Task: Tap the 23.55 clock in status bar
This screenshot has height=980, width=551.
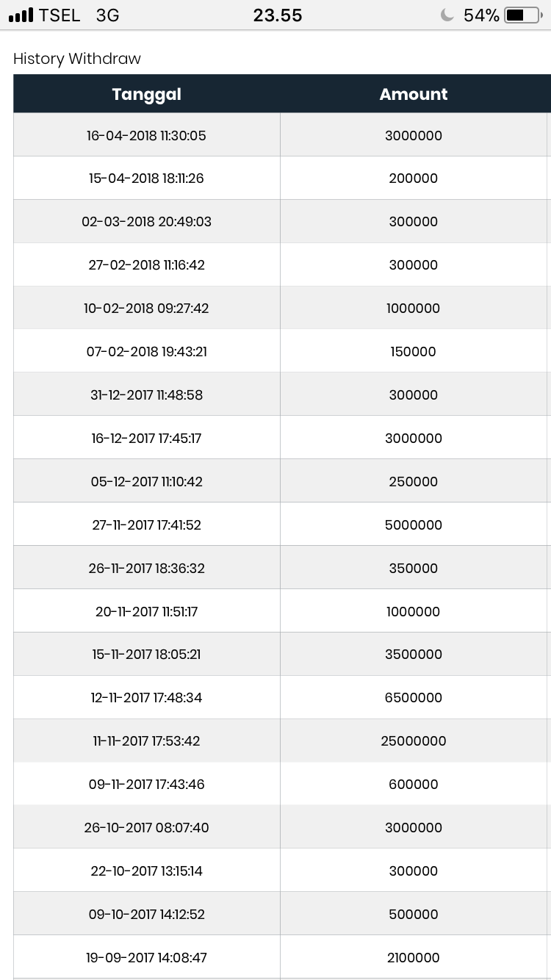Action: (278, 15)
